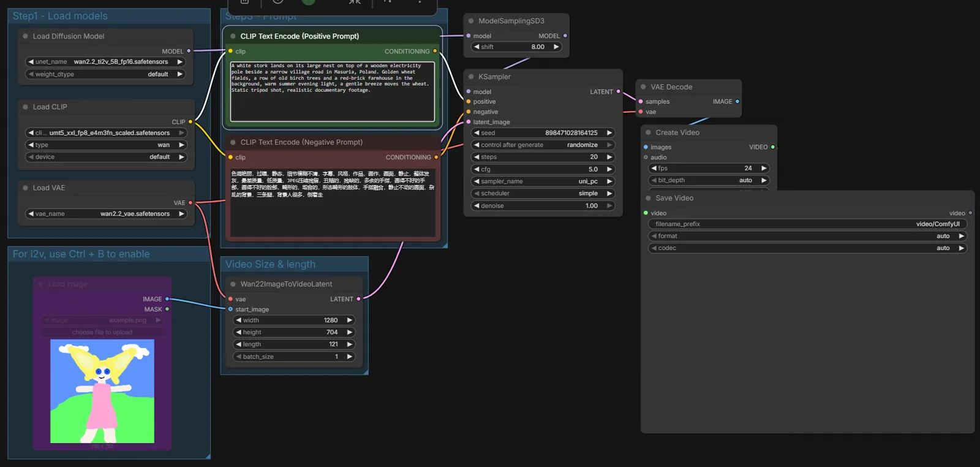Open the bit_depth dropdown

pos(709,180)
